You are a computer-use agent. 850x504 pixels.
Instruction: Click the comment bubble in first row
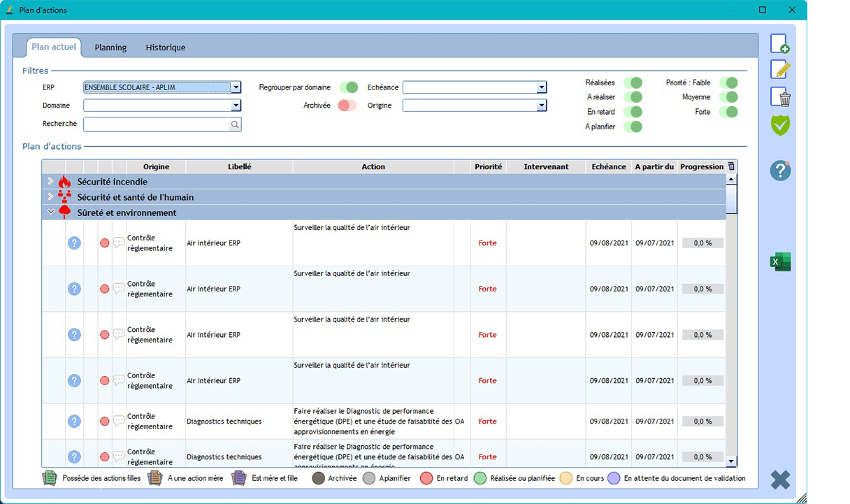[119, 243]
